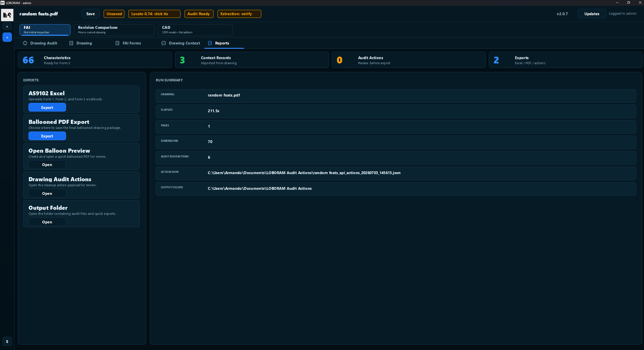This screenshot has width=644, height=350.
Task: Click the FAI Forms tab icon
Action: [x=117, y=43]
